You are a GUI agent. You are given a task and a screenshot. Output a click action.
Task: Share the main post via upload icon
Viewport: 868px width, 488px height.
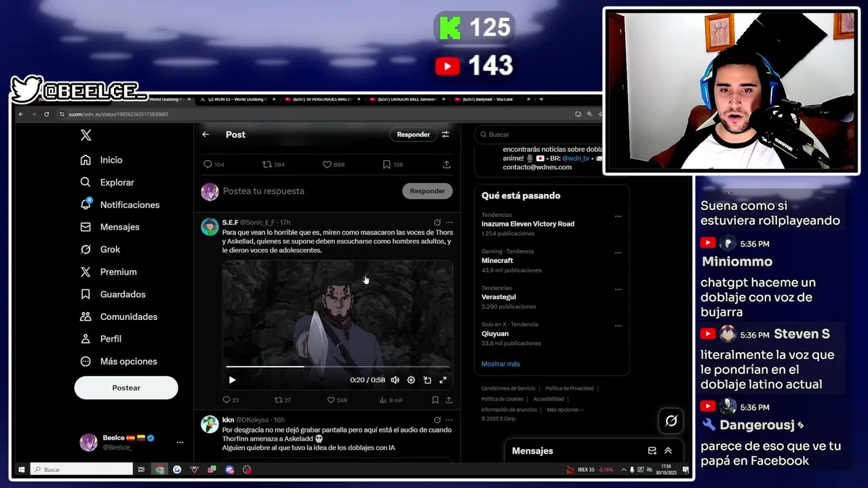pyautogui.click(x=446, y=164)
